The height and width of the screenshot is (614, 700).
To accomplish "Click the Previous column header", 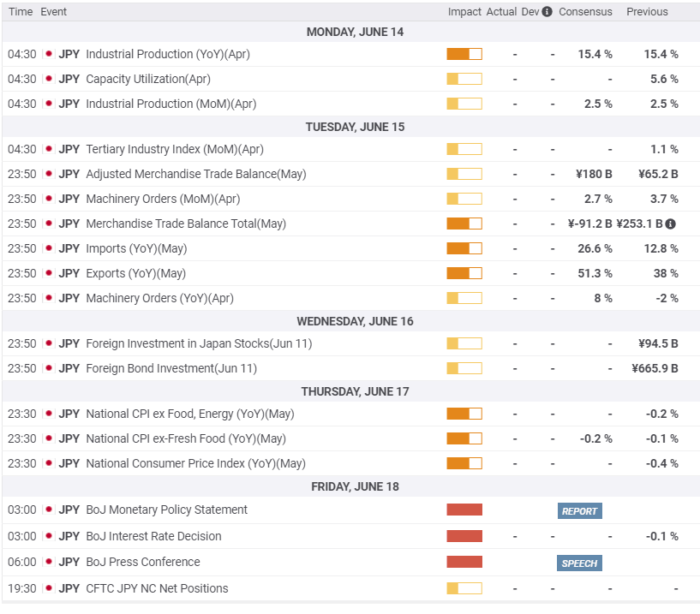I will (x=647, y=12).
